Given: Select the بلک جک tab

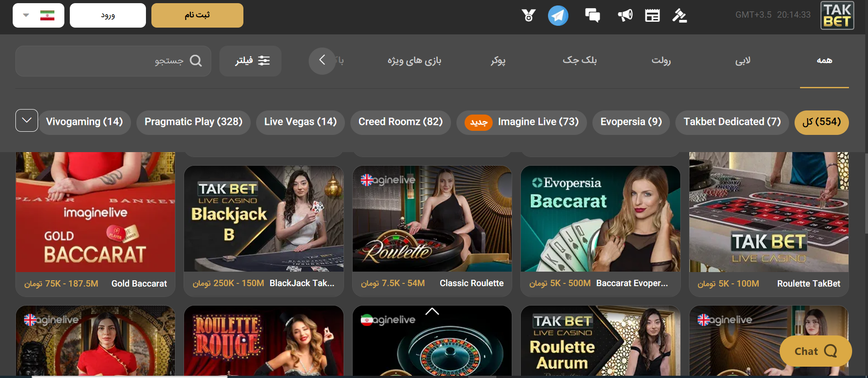Looking at the screenshot, I should (x=580, y=61).
